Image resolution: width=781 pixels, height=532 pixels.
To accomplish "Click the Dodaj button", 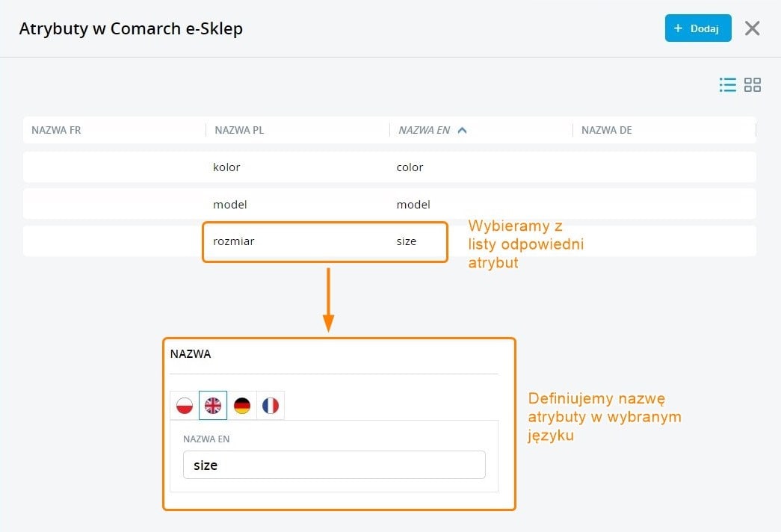I will [697, 28].
